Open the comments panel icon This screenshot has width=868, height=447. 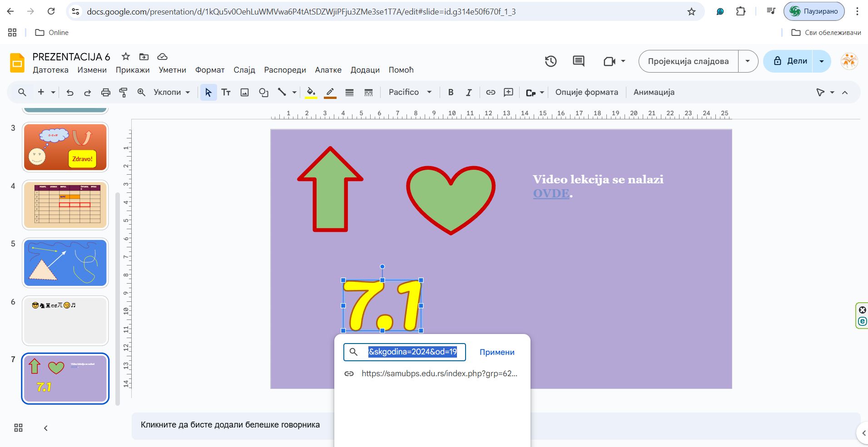pyautogui.click(x=578, y=61)
